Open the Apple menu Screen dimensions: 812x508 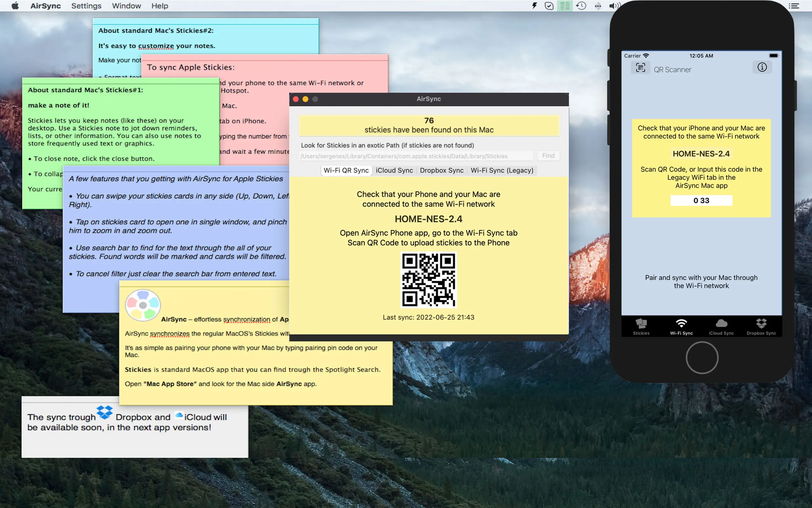tap(15, 6)
